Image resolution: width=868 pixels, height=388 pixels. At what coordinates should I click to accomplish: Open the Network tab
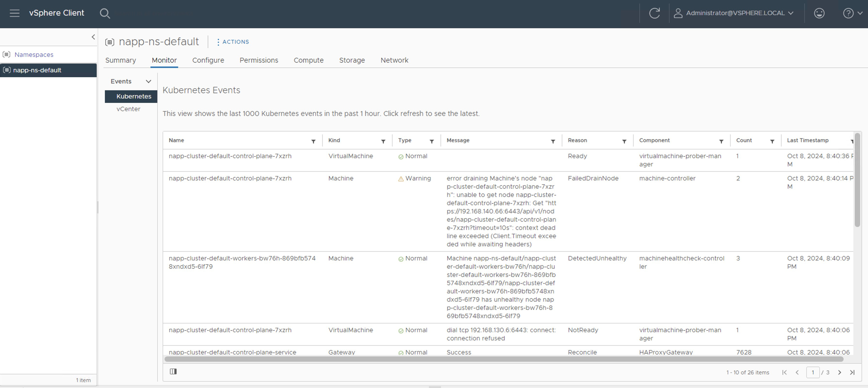pyautogui.click(x=394, y=60)
